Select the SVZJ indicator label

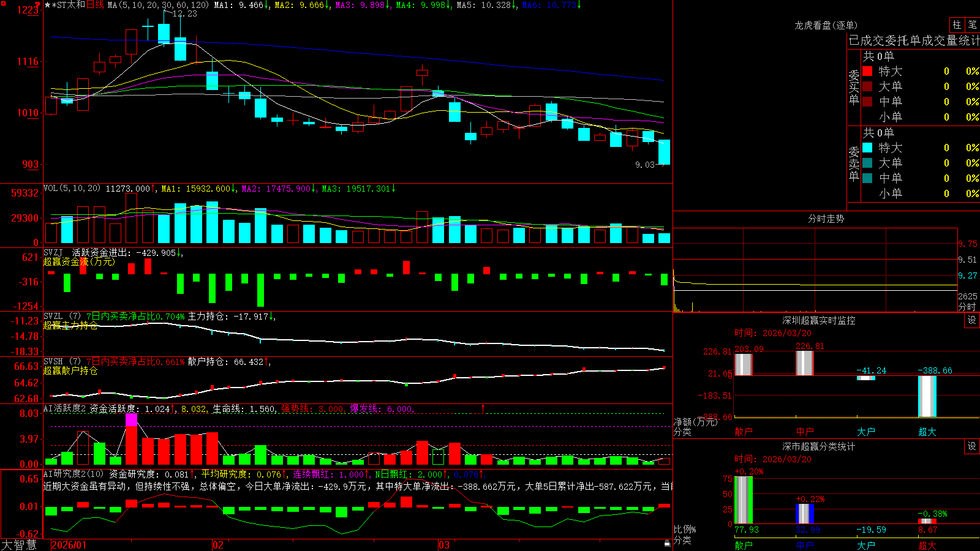pos(53,252)
